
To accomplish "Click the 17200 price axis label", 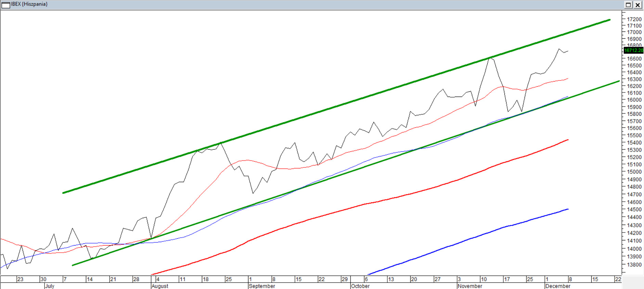I will coord(634,19).
